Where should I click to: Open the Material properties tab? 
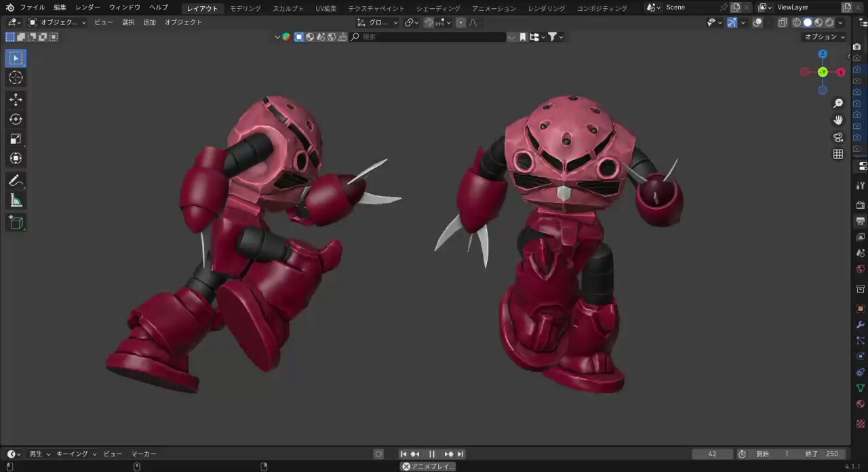pos(861,404)
